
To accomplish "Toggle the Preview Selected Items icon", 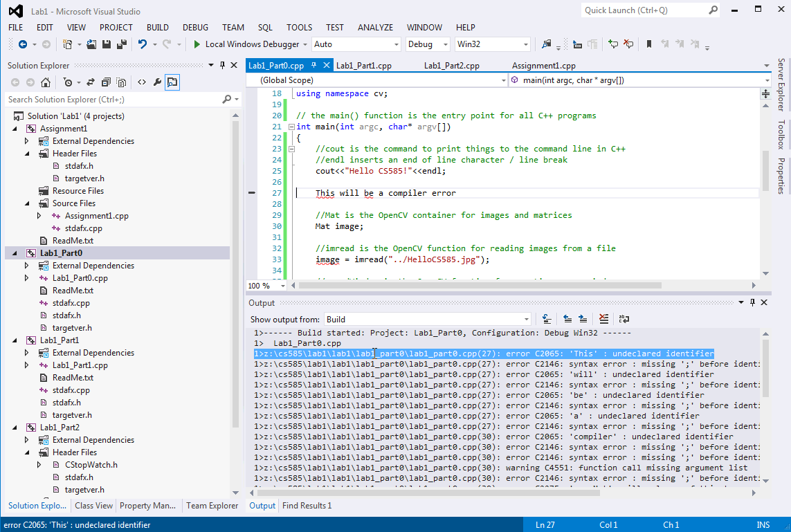I will point(172,82).
